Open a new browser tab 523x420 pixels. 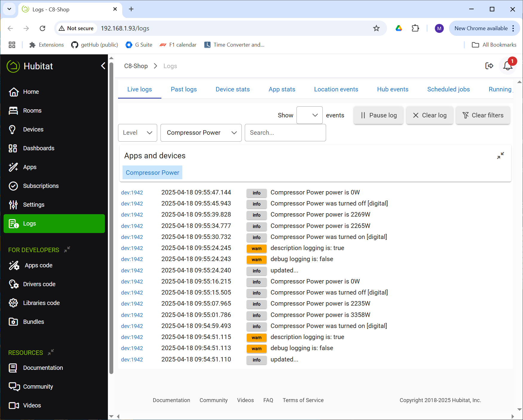click(131, 9)
